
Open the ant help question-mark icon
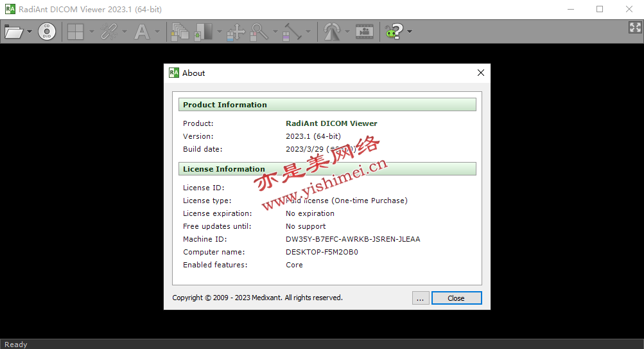click(394, 31)
